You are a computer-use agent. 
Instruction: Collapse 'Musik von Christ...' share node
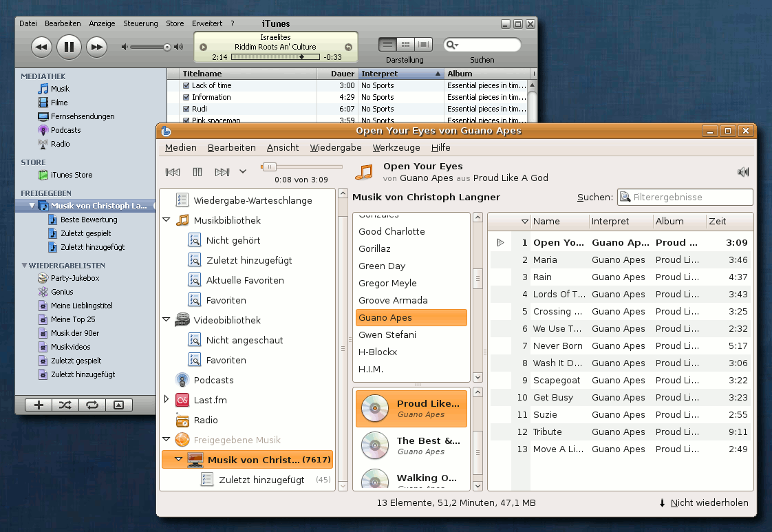[179, 459]
